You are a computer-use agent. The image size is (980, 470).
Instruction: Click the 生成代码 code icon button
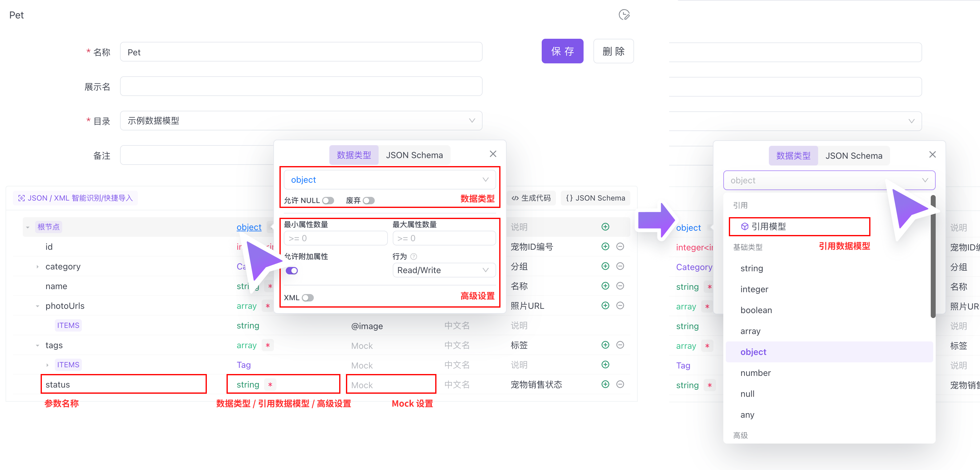pos(531,198)
